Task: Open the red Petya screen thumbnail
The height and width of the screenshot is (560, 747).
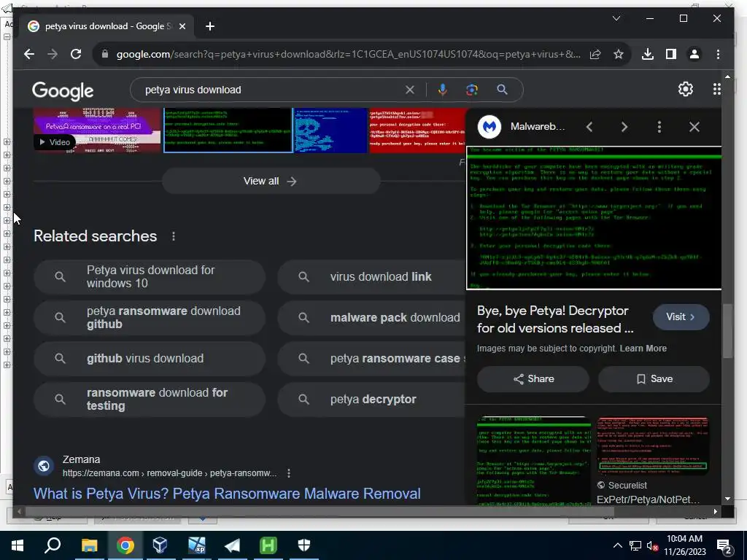Action: point(417,130)
